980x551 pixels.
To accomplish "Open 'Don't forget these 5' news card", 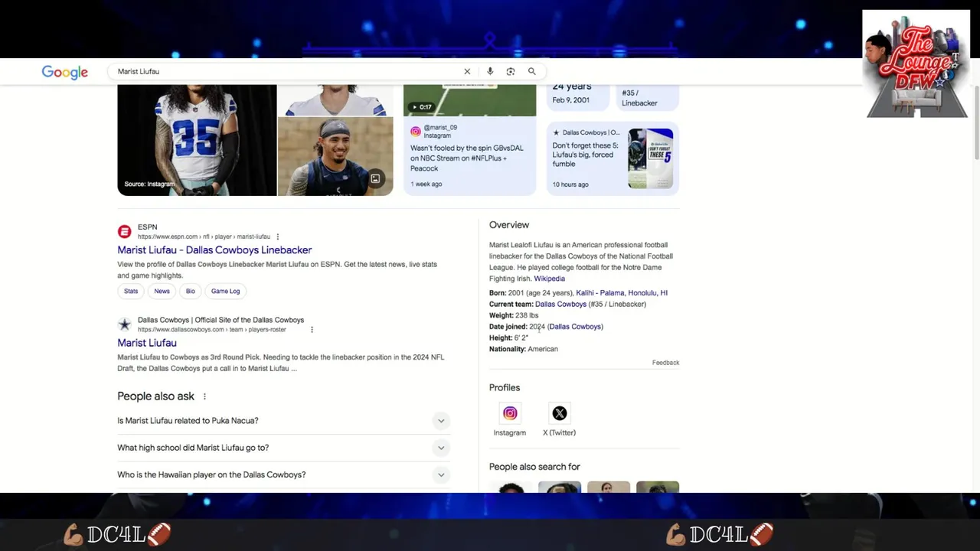I will 612,158.
